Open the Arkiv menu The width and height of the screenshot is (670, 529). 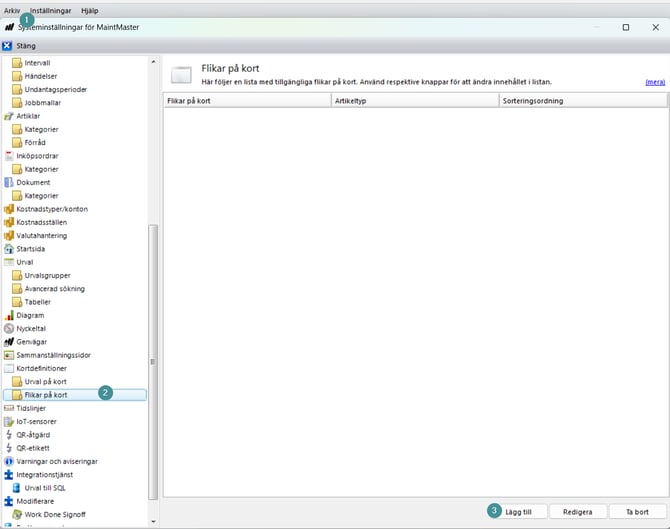pyautogui.click(x=12, y=9)
